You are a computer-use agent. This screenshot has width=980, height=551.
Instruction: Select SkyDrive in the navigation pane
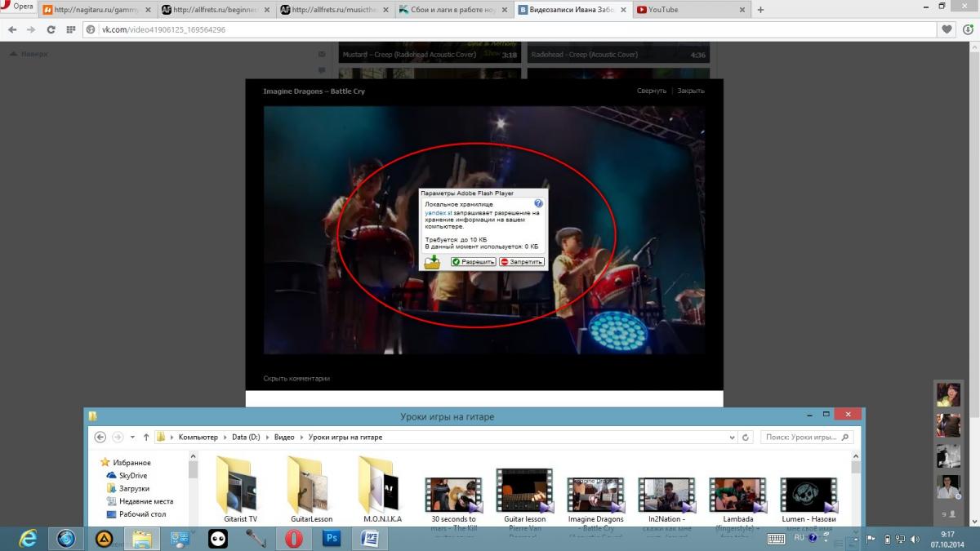[x=132, y=475]
